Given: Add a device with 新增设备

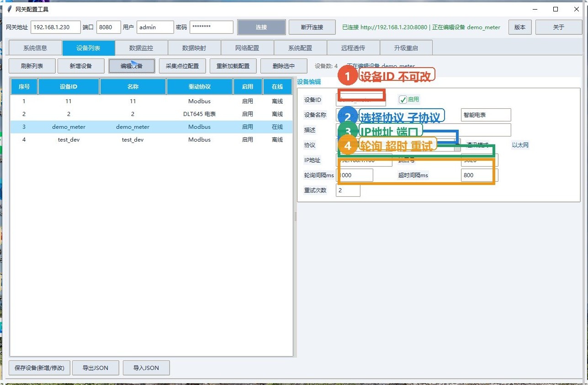Looking at the screenshot, I should pos(81,66).
